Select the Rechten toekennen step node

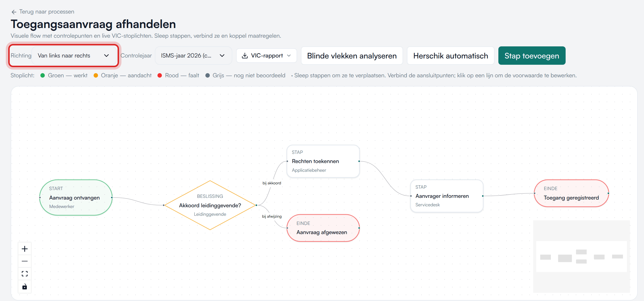pos(323,161)
